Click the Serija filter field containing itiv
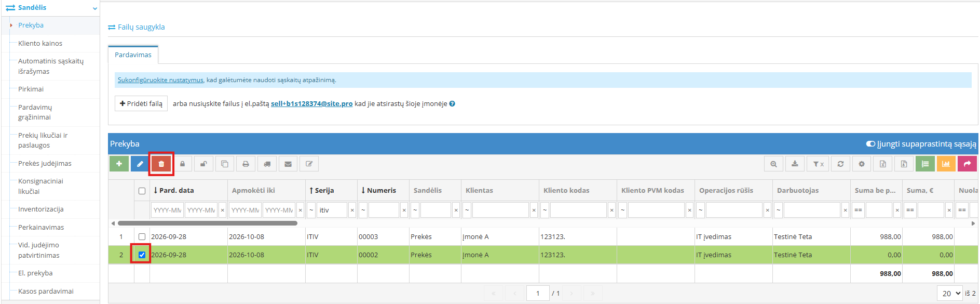This screenshot has height=304, width=980. [x=332, y=210]
